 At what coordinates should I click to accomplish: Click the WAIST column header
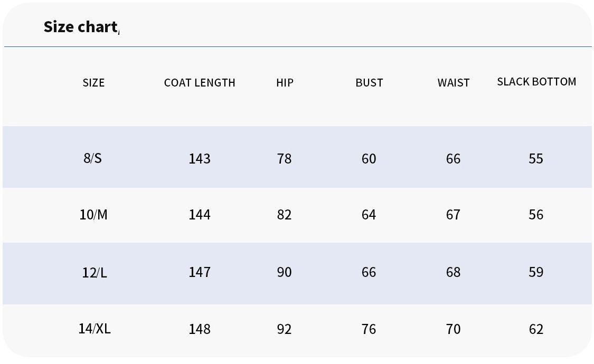point(453,83)
